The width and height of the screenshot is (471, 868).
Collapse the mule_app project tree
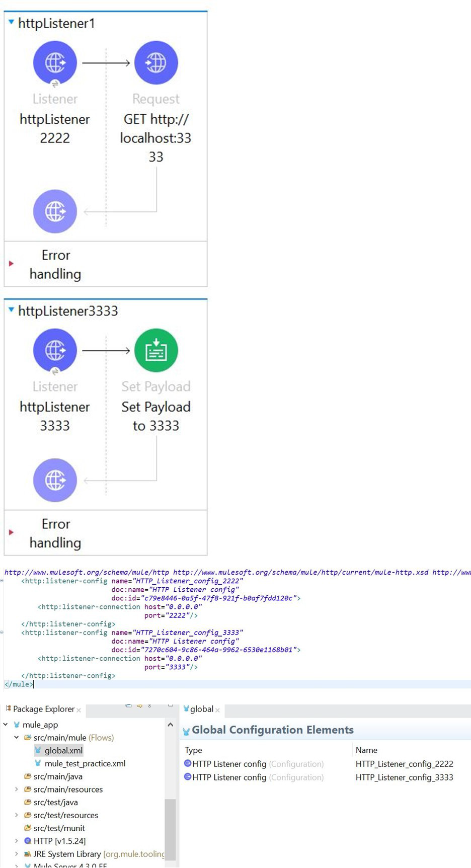(x=6, y=725)
